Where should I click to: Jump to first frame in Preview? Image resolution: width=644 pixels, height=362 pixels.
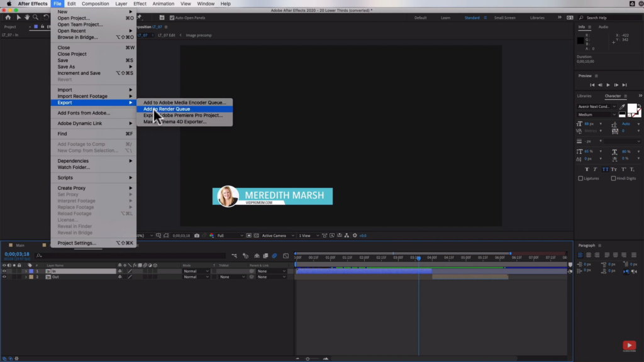(x=592, y=85)
